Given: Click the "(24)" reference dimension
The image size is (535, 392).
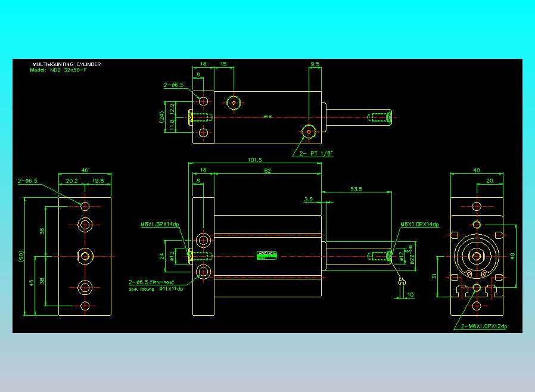Looking at the screenshot, I should (x=161, y=117).
